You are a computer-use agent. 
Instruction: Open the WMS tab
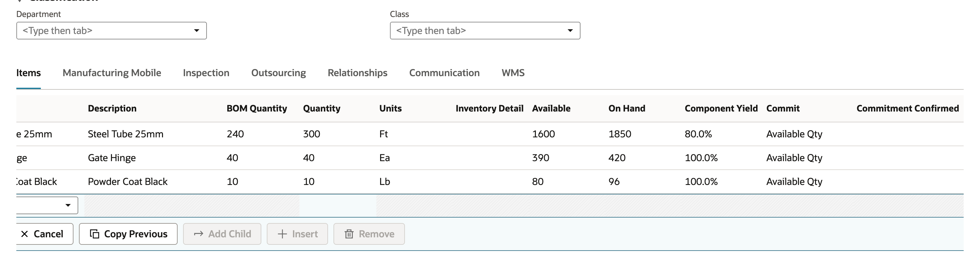[513, 73]
